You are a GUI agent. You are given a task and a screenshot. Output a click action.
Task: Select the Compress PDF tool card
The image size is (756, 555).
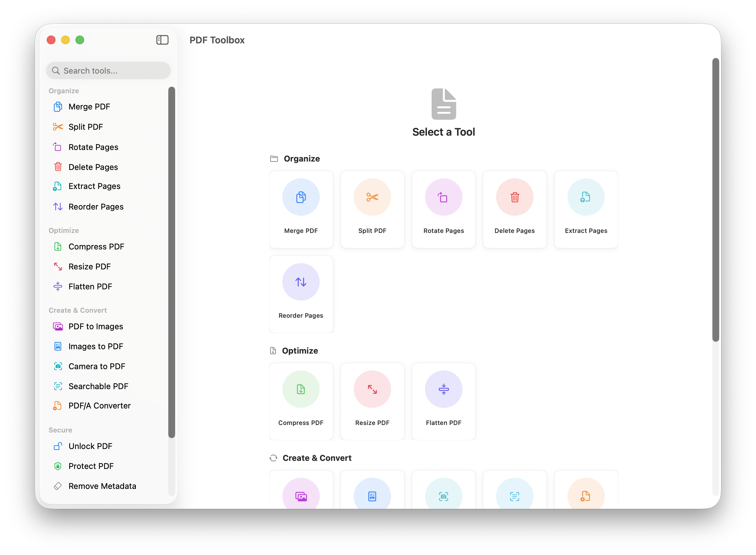[301, 402]
